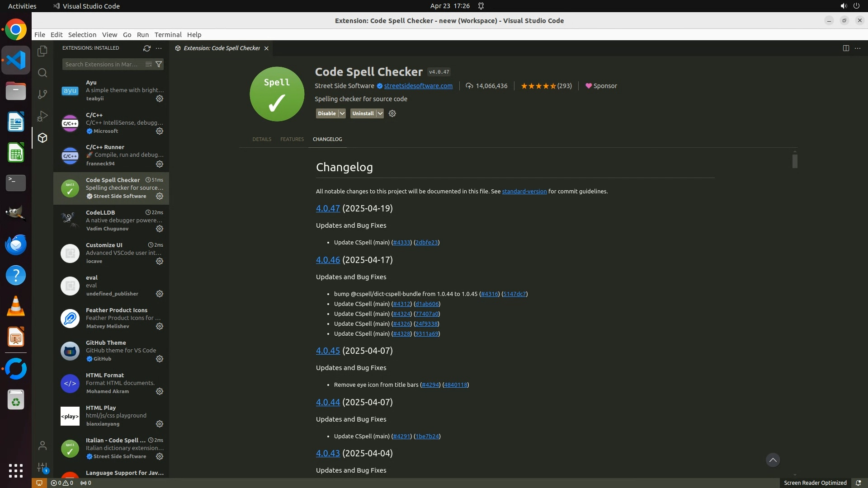868x488 pixels.
Task: Open manage gear for Ayu extension
Action: [x=160, y=99]
